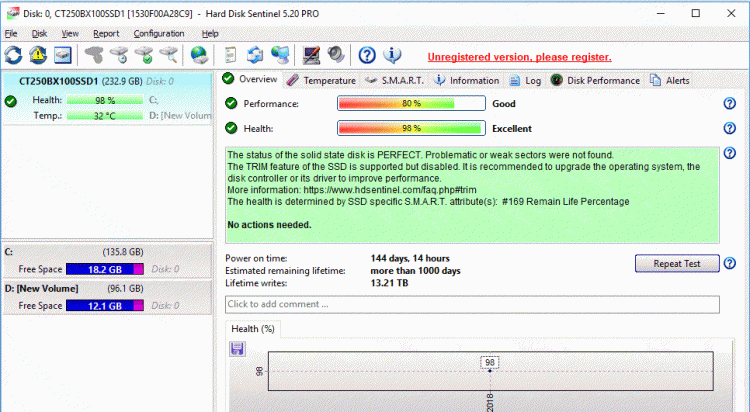Select the D: [New Volume] partition row
This screenshot has width=750, height=412.
pyautogui.click(x=107, y=297)
